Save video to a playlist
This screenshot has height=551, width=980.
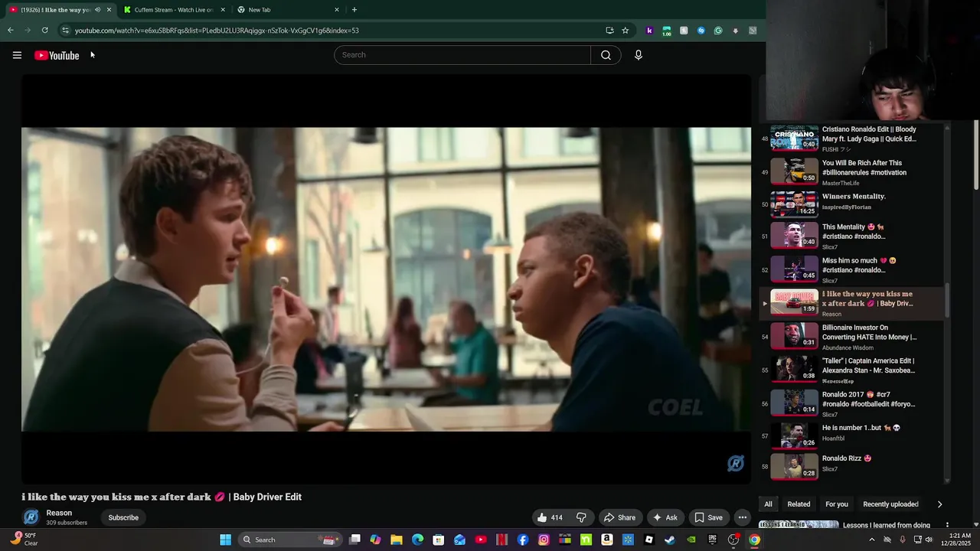[x=708, y=517]
